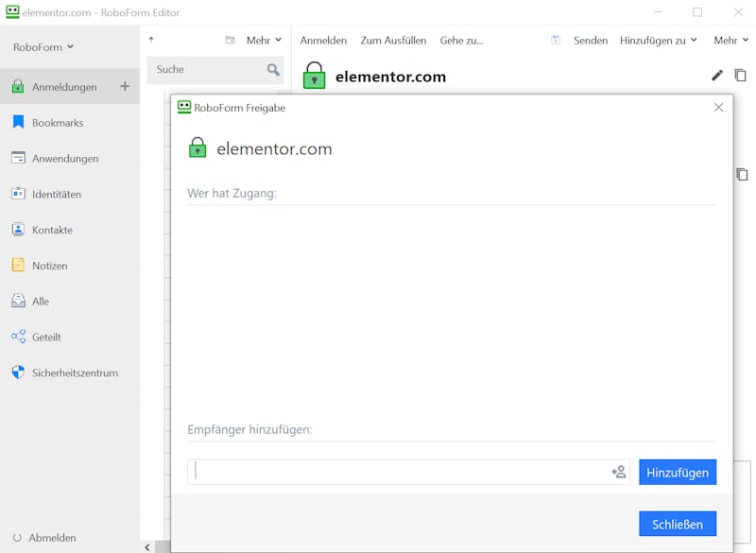The image size is (756, 553).
Task: Open Hinzufügen zu dropdown
Action: tap(658, 41)
